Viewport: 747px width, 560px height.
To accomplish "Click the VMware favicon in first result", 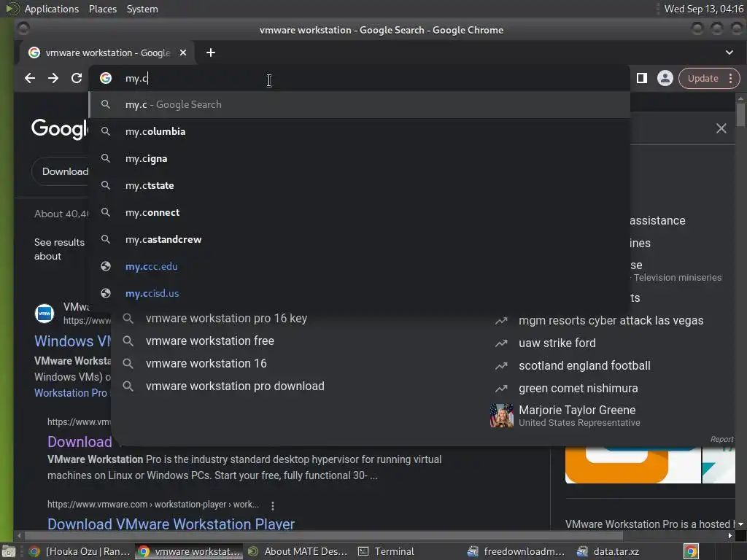I will [44, 314].
